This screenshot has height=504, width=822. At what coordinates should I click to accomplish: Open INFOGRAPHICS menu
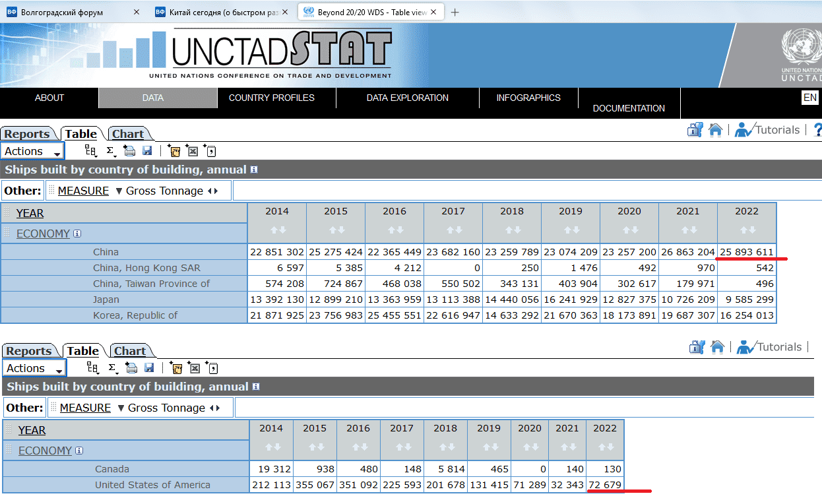528,98
